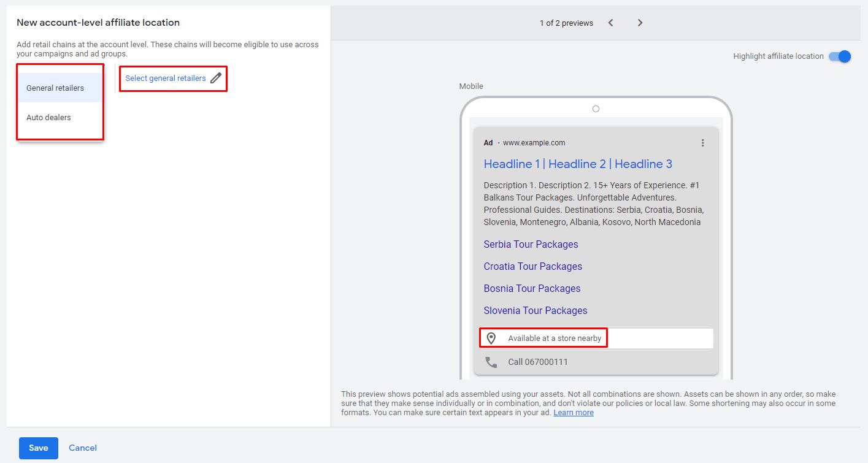Open the Bosnia Tour Packages sitelink
868x463 pixels.
[532, 288]
